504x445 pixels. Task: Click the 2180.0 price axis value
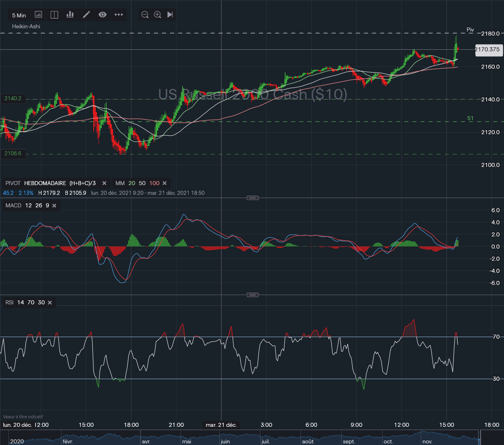point(490,34)
